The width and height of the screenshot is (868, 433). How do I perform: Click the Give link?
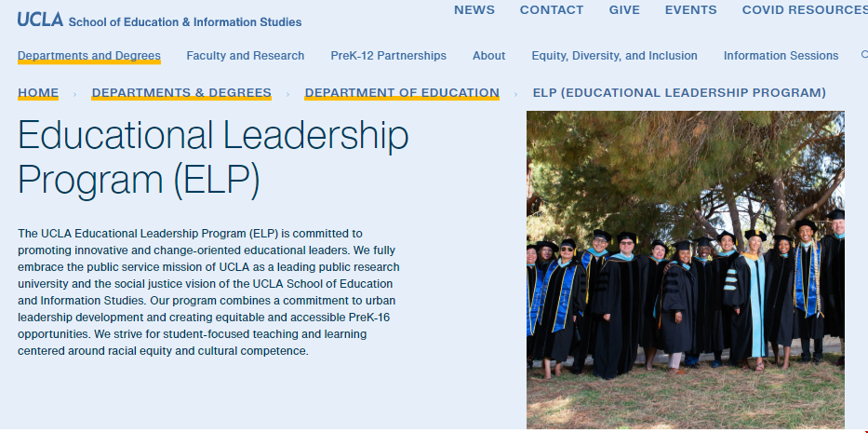pos(624,10)
